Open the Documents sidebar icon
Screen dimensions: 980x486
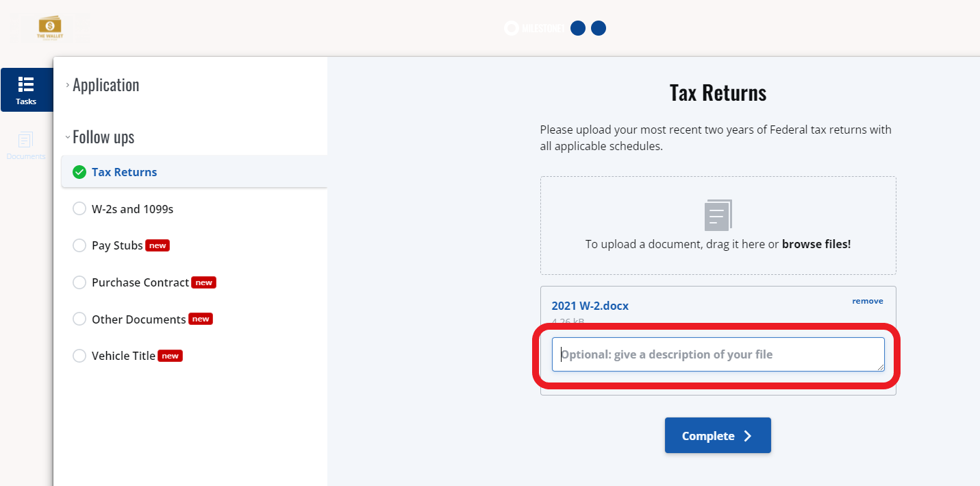(x=26, y=145)
